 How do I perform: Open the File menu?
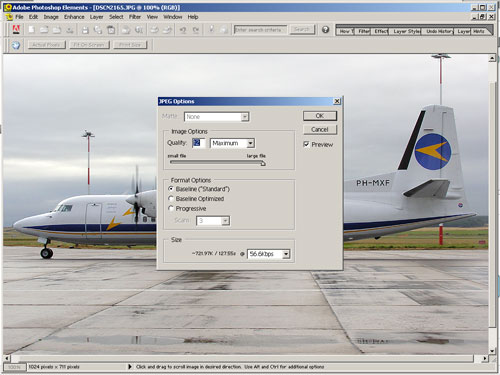click(19, 17)
